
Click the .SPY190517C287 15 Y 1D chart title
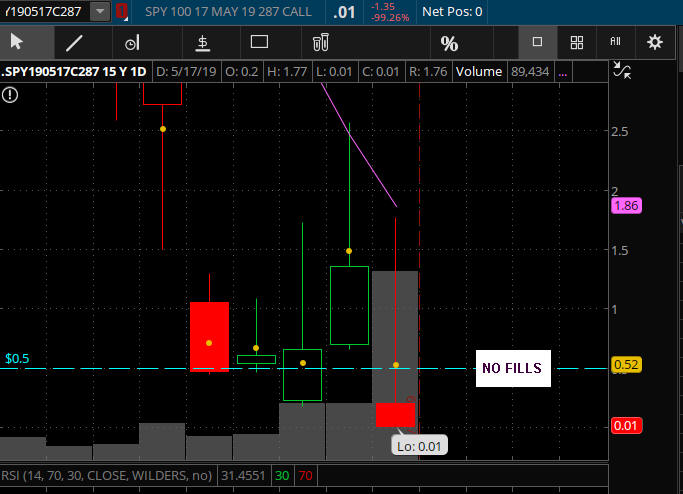coord(74,71)
